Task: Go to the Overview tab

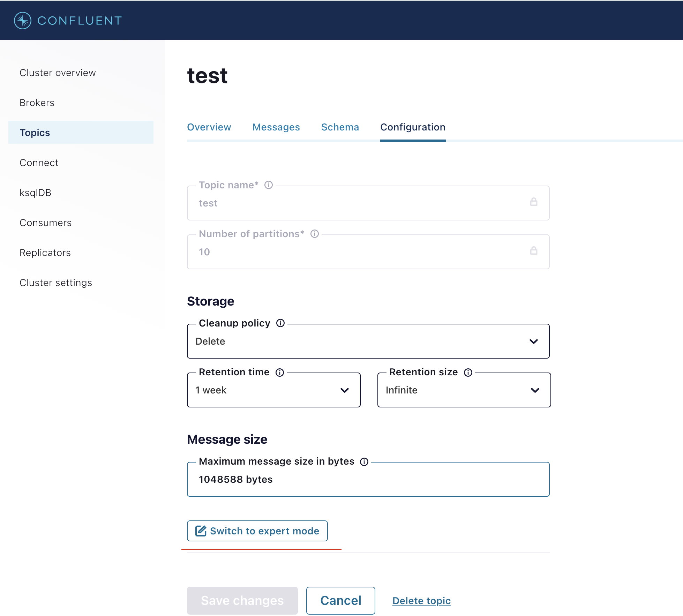Action: click(209, 127)
